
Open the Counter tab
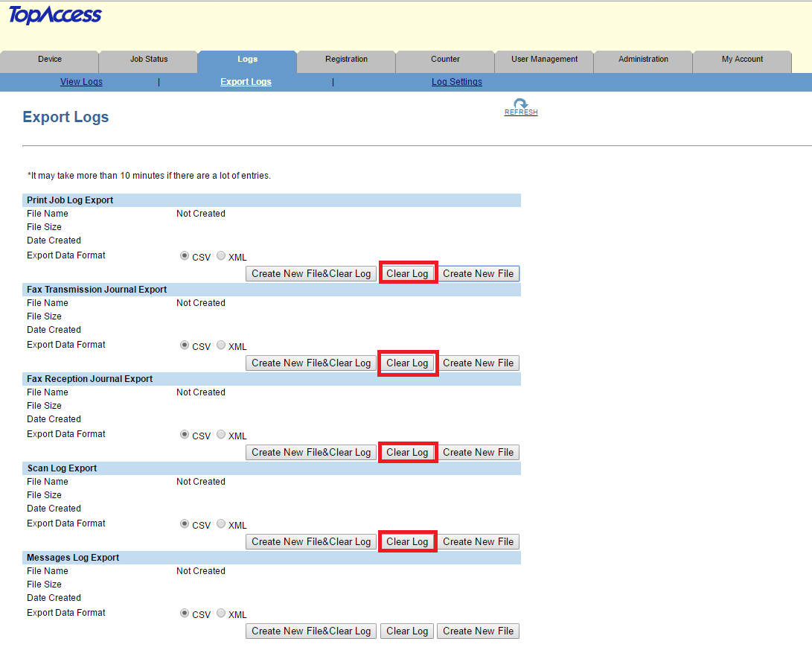click(445, 60)
